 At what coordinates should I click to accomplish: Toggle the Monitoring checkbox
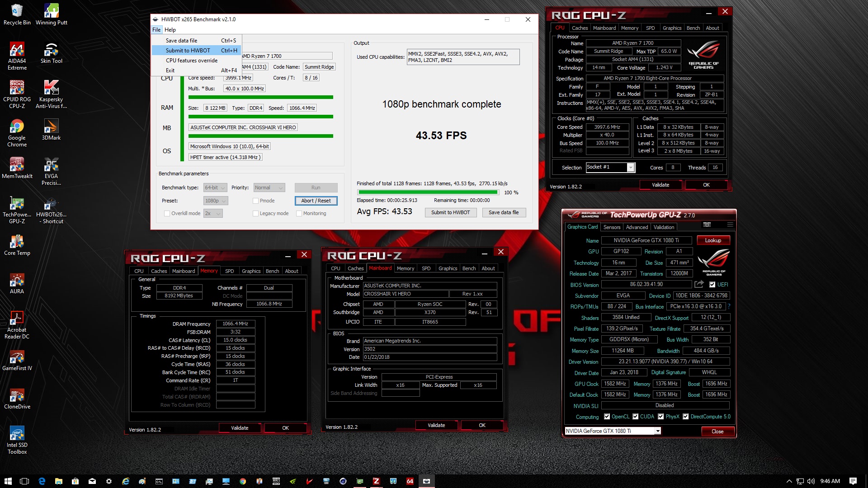[299, 213]
